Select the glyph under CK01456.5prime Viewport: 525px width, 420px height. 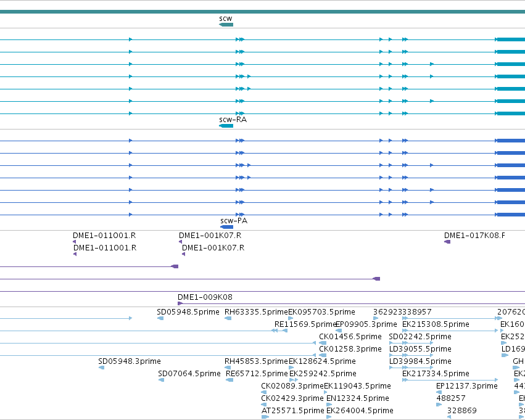[323, 343]
